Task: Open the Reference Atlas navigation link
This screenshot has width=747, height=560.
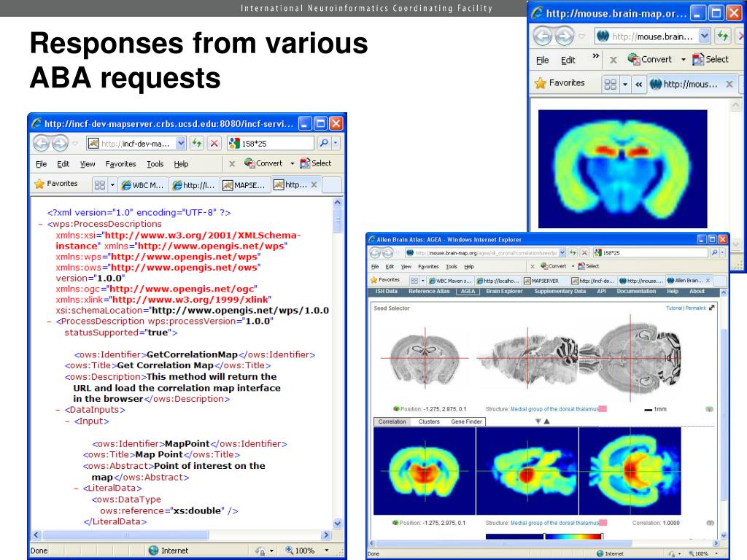Action: click(x=429, y=291)
